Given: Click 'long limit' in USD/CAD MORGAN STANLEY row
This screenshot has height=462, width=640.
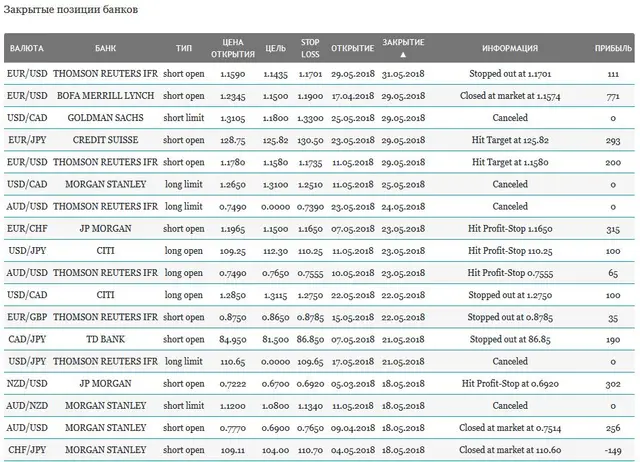Looking at the screenshot, I should point(184,184).
